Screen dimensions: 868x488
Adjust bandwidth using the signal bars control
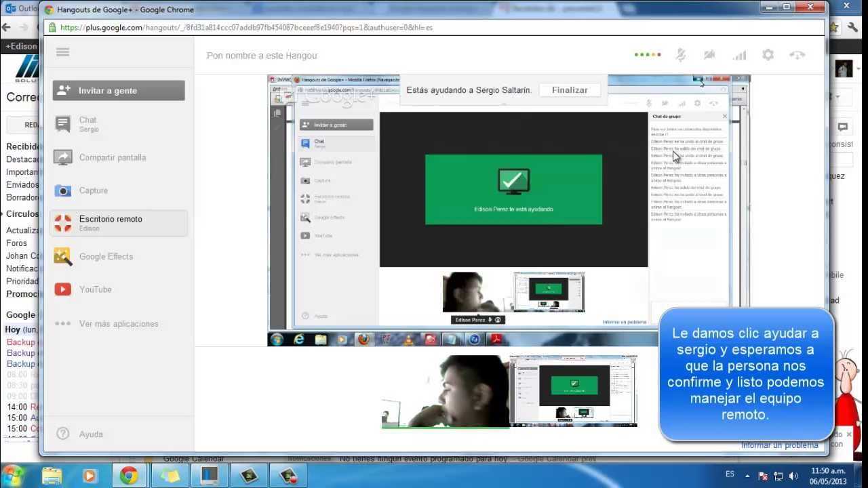739,55
